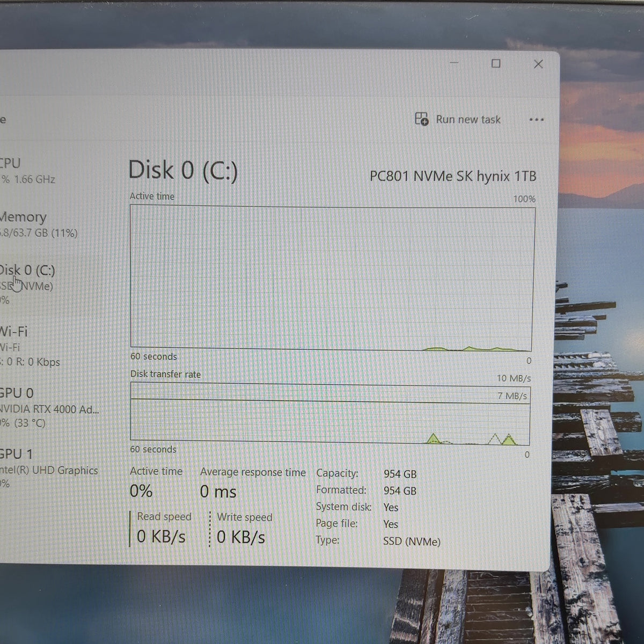This screenshot has height=644, width=644.
Task: Click the Active time 0% value
Action: point(141,491)
